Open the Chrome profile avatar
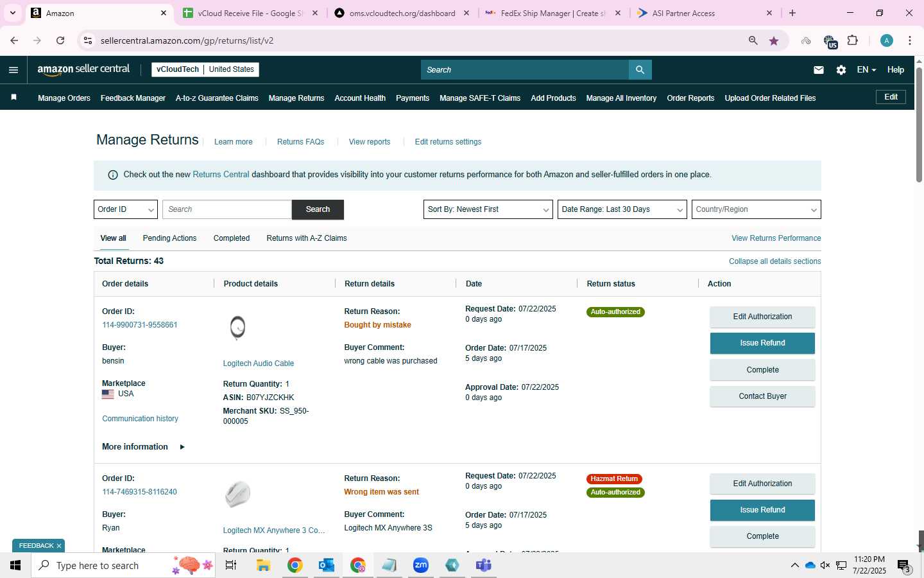 coord(887,40)
